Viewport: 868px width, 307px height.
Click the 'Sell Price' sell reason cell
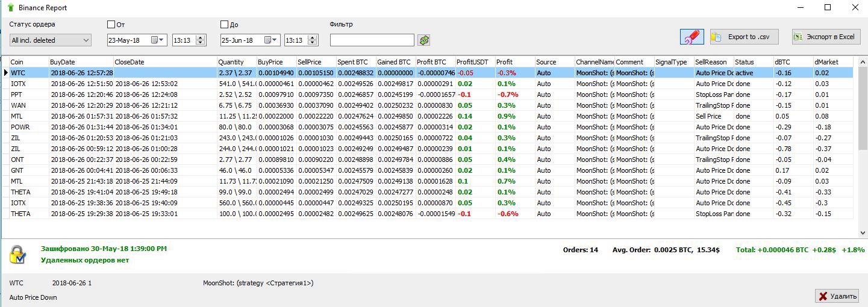[714, 116]
